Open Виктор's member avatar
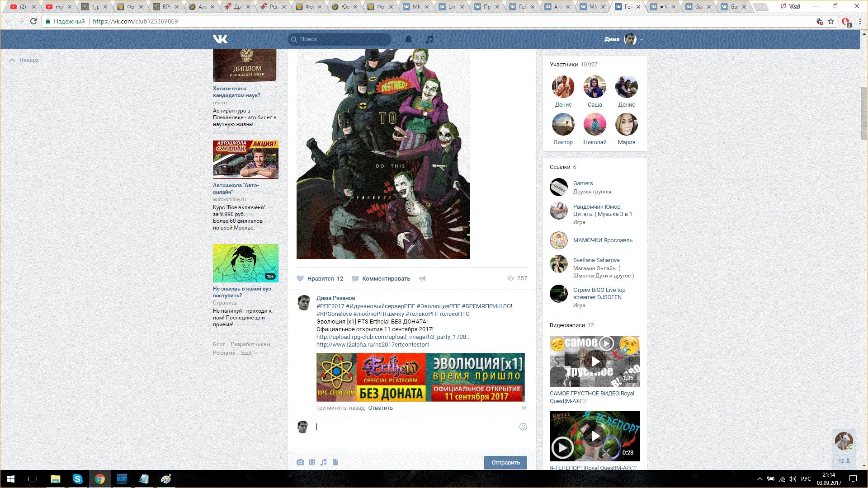The width and height of the screenshot is (868, 488). (x=563, y=124)
